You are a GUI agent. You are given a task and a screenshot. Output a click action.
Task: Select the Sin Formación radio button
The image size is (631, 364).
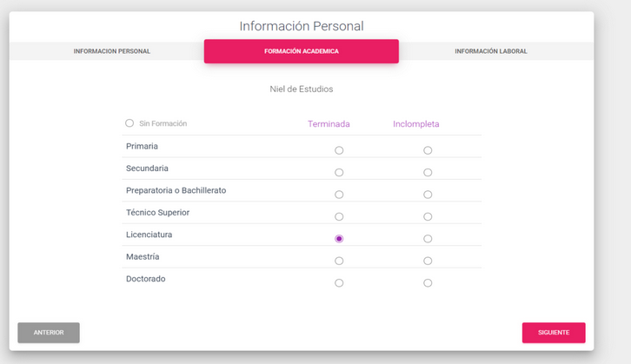pos(130,123)
